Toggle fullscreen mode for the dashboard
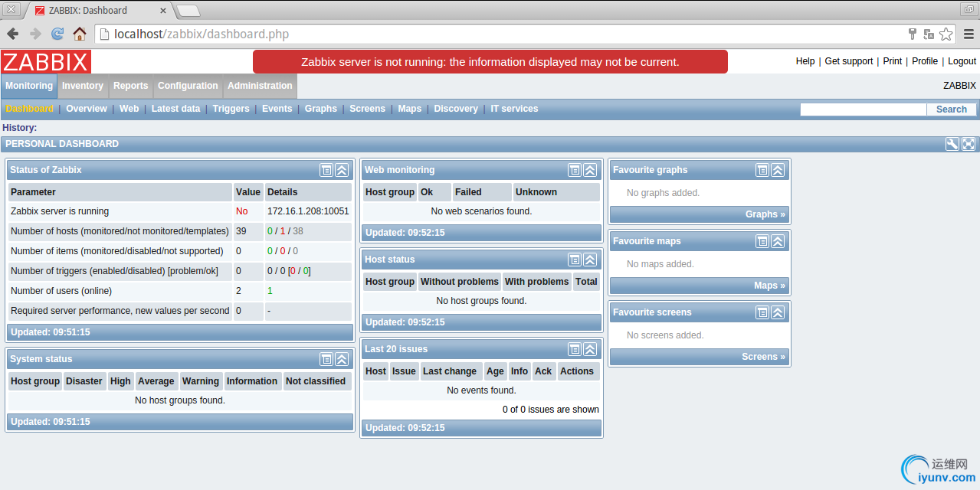Image resolution: width=980 pixels, height=490 pixels. (x=969, y=144)
